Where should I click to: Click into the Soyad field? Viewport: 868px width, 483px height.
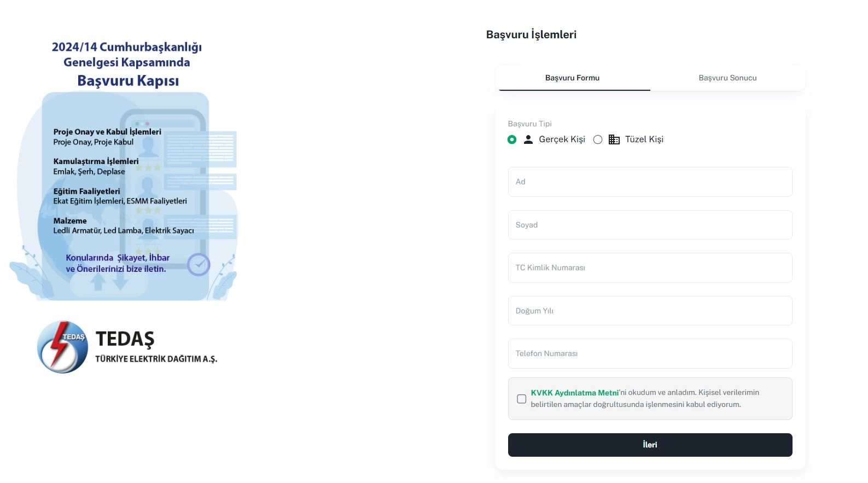650,225
